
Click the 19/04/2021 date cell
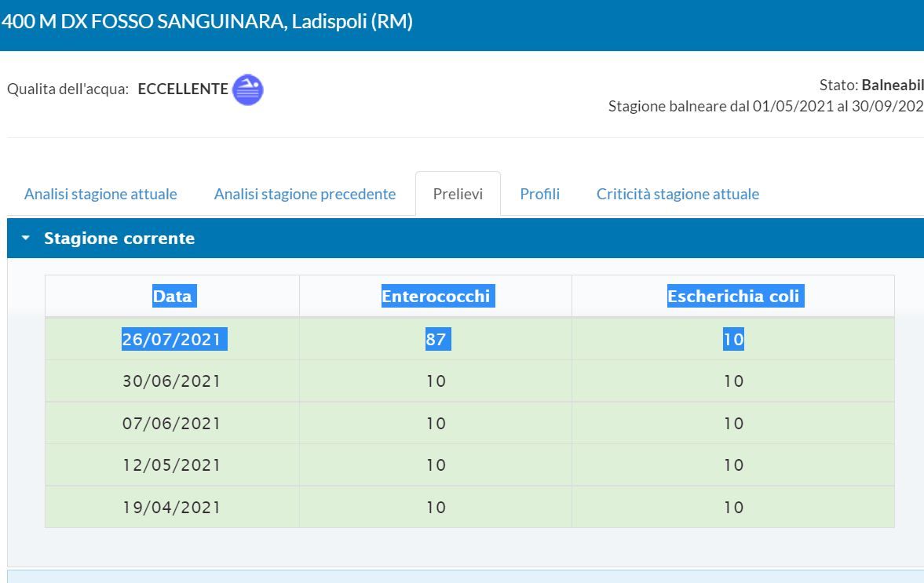[172, 508]
